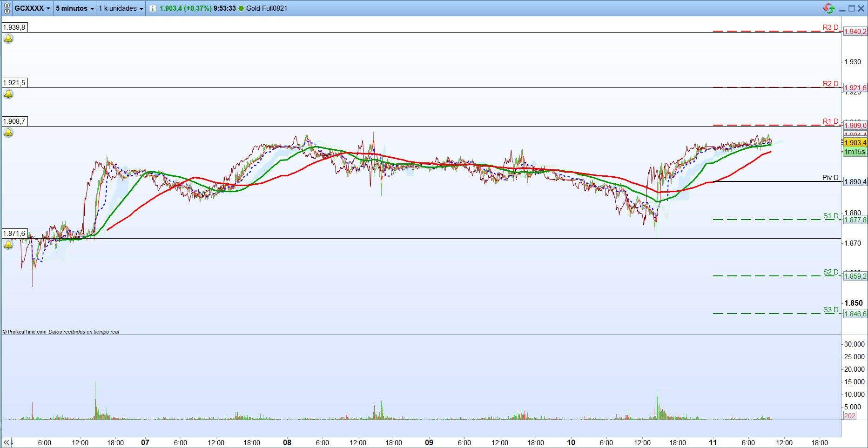Click the yellow current price tag 1.903,4
This screenshot has width=868, height=448.
855,143
